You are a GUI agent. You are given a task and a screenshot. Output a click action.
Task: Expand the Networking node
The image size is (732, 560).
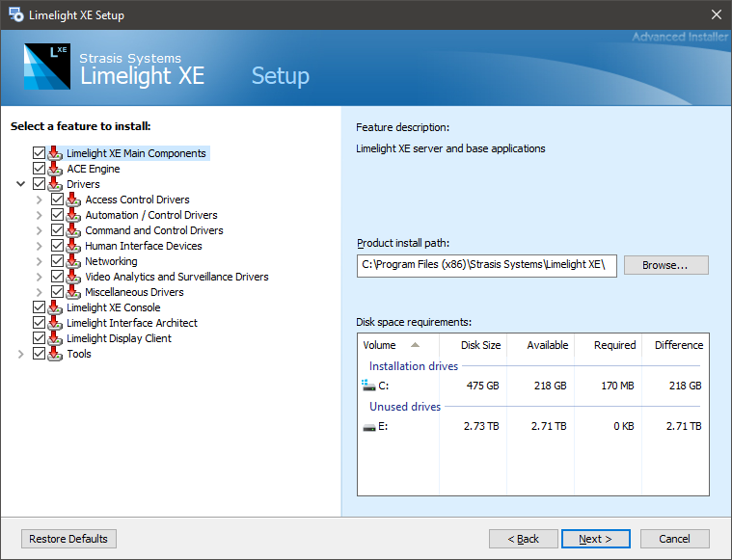pos(40,261)
